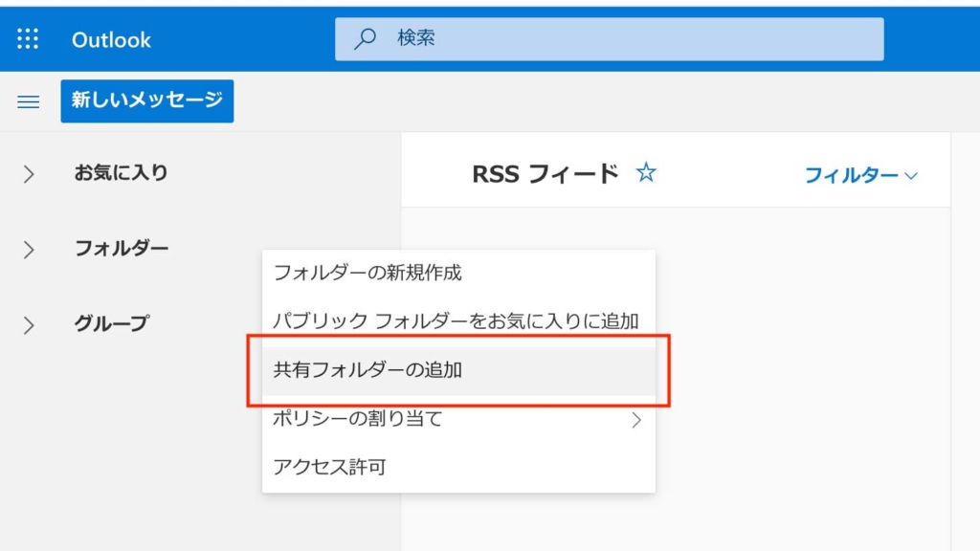980x551 pixels.
Task: Expand the お気に入り section chevron
Action: pos(28,174)
